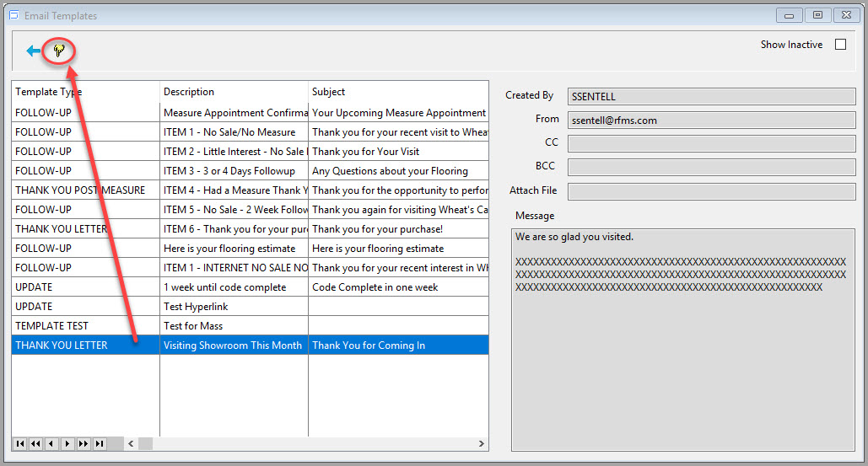The height and width of the screenshot is (466, 868).
Task: Sort by Template Type column header
Action: (x=85, y=92)
